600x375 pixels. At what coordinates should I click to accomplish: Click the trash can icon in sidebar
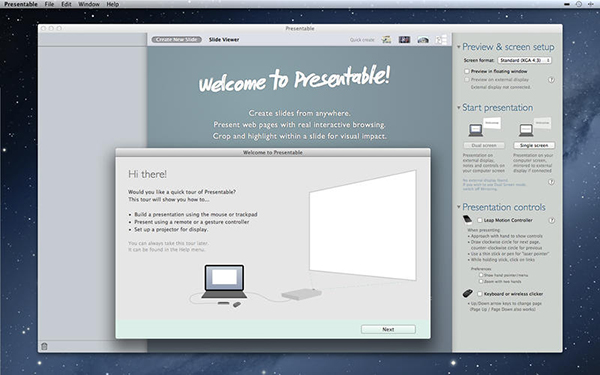tap(44, 346)
